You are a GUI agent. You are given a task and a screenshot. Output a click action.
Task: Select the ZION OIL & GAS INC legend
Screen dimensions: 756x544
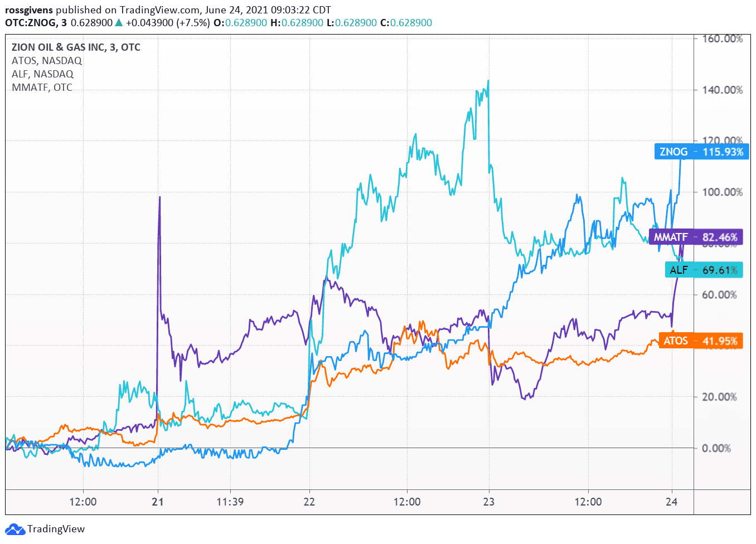click(x=76, y=47)
